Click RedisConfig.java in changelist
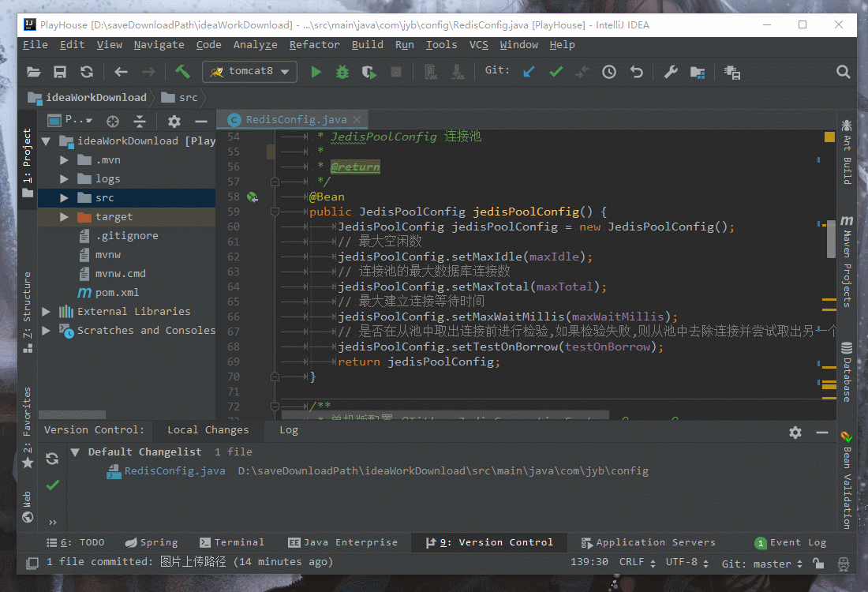The width and height of the screenshot is (868, 592). (174, 470)
